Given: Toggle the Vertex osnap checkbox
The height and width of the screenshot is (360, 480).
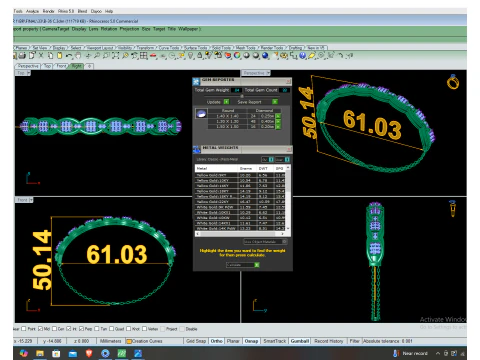Looking at the screenshot, I should pyautogui.click(x=144, y=329).
